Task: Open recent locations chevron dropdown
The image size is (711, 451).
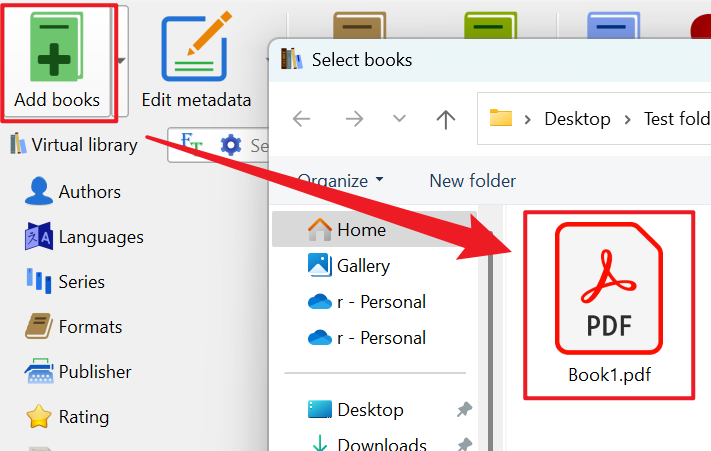Action: (x=399, y=119)
